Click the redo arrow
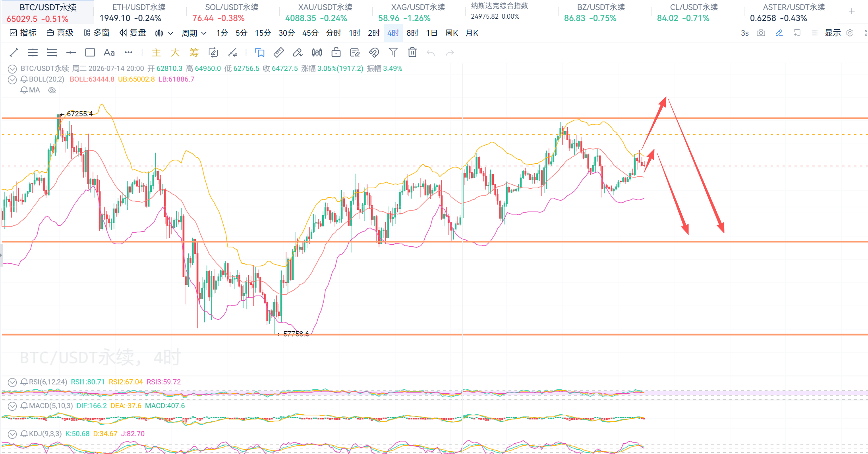The height and width of the screenshot is (454, 868). point(450,53)
